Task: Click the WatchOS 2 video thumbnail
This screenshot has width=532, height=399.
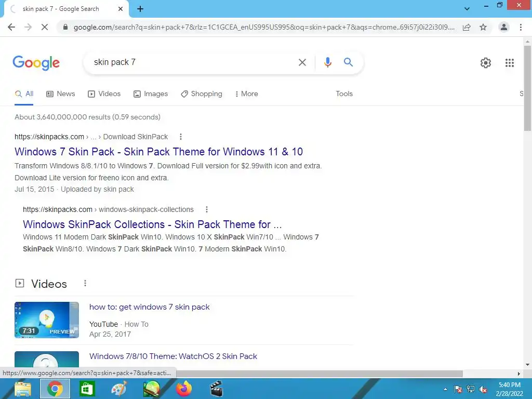Action: click(47, 359)
